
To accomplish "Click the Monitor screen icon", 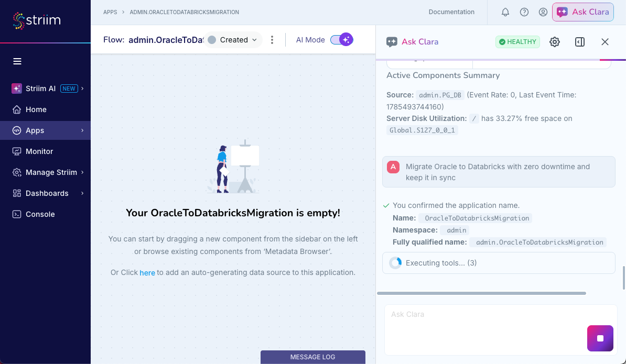I will (17, 151).
